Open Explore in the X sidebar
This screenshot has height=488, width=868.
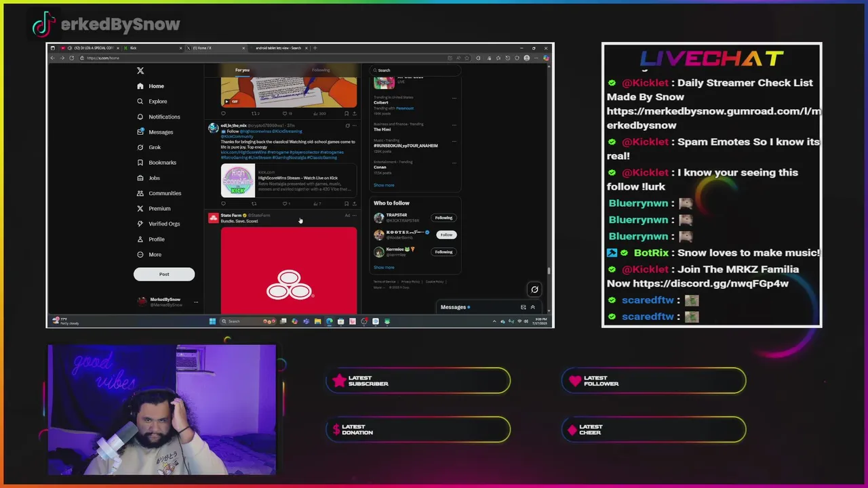[152, 102]
